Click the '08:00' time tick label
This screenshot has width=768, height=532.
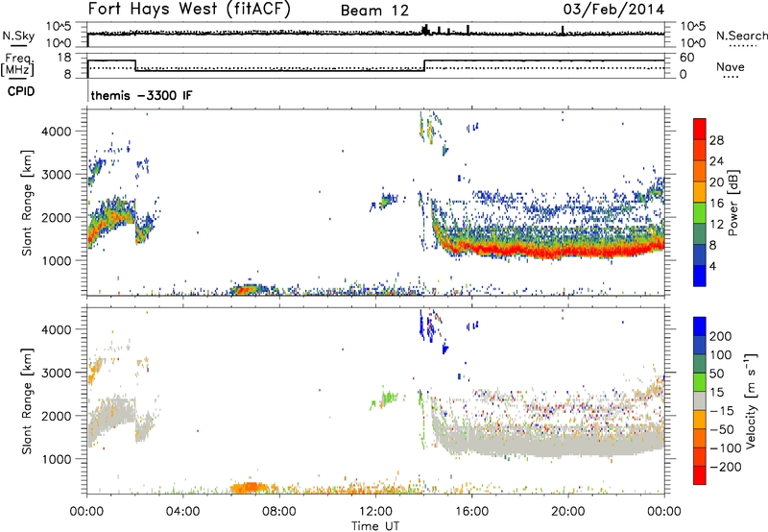tap(279, 512)
